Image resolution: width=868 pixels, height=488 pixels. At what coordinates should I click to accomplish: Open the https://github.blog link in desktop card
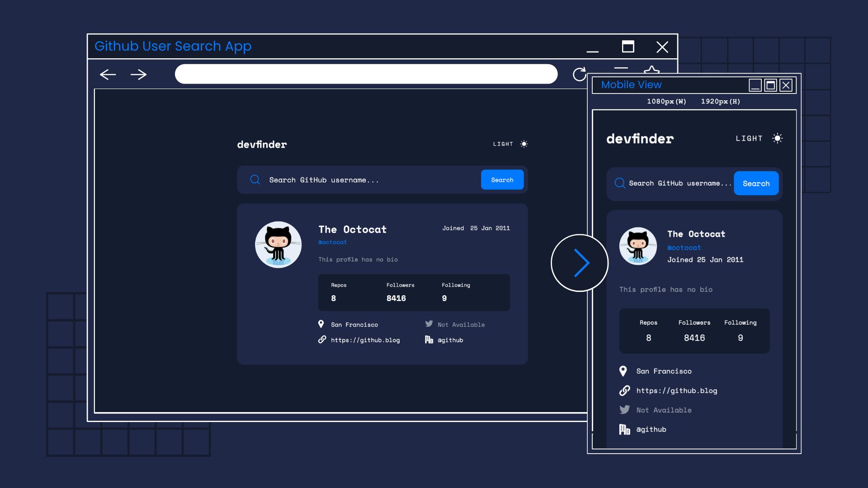pyautogui.click(x=365, y=340)
